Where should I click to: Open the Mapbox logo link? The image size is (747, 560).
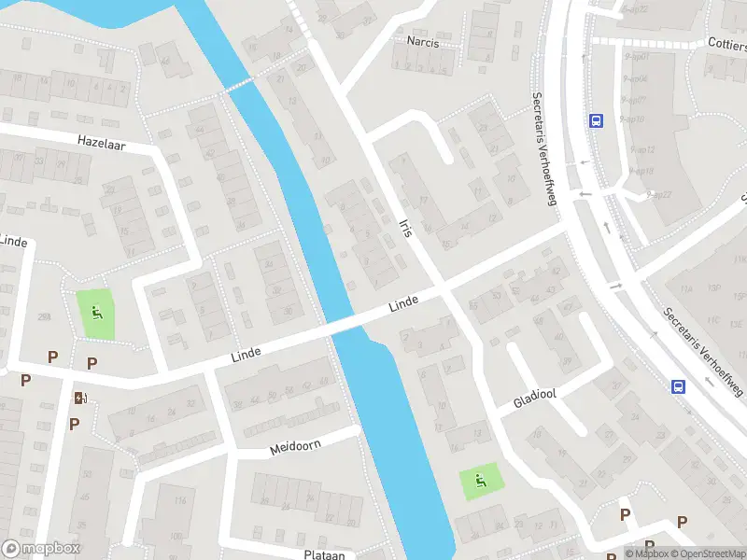click(x=40, y=548)
